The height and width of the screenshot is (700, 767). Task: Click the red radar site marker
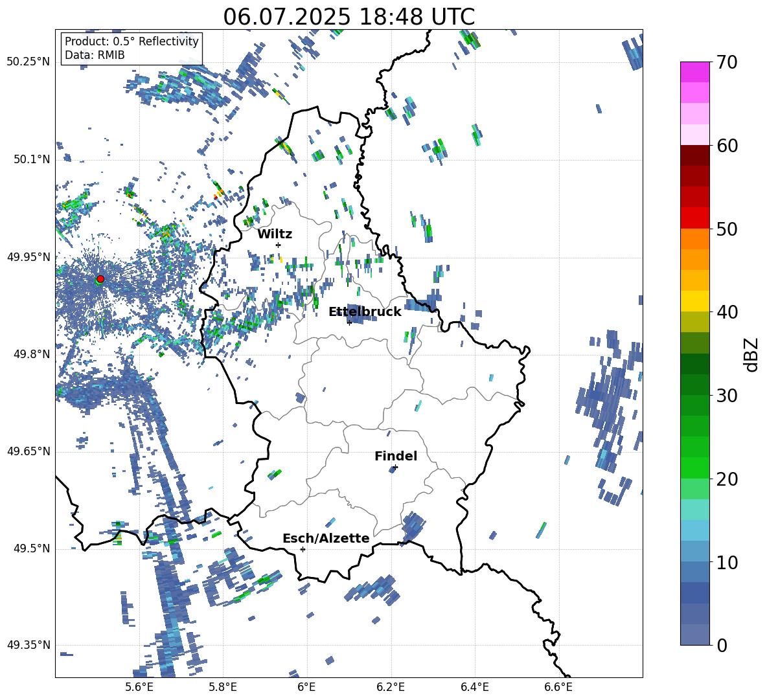100,279
